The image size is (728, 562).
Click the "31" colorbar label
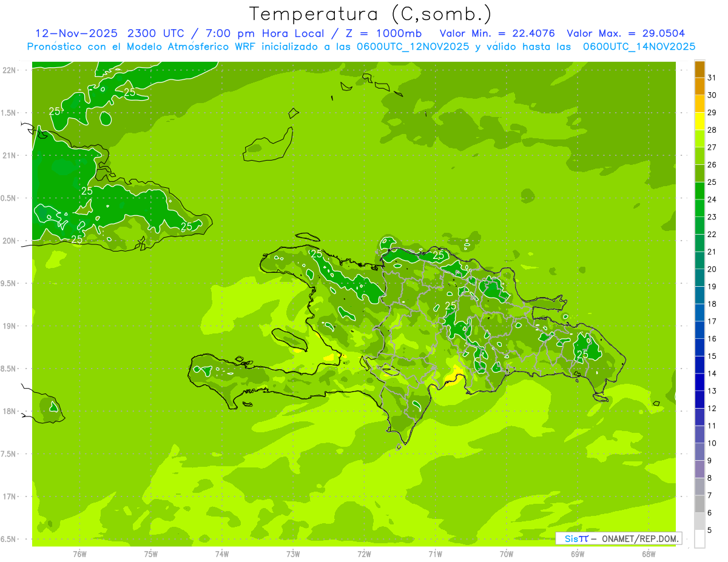712,78
